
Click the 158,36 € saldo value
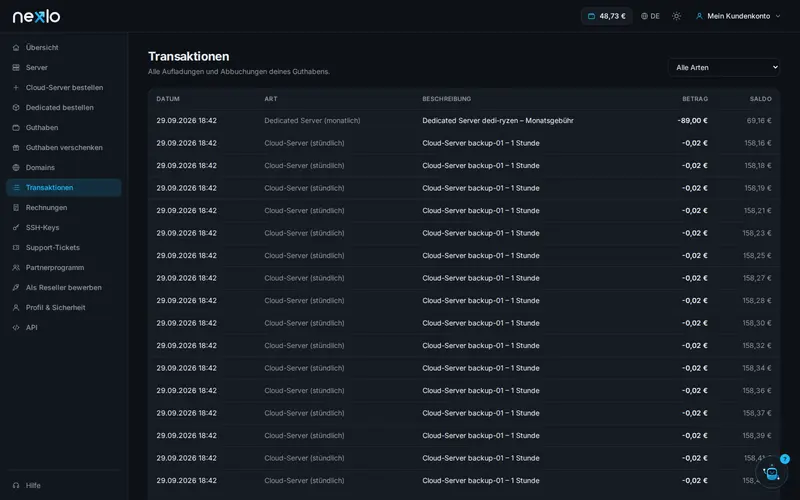[x=757, y=390]
